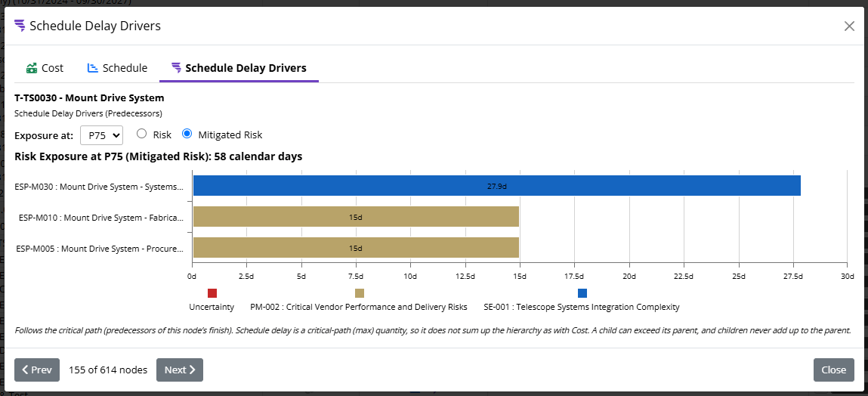Screen dimensions: 868x396
Task: Toggle the blue SE-001 legend swatch
Action: pyautogui.click(x=582, y=293)
